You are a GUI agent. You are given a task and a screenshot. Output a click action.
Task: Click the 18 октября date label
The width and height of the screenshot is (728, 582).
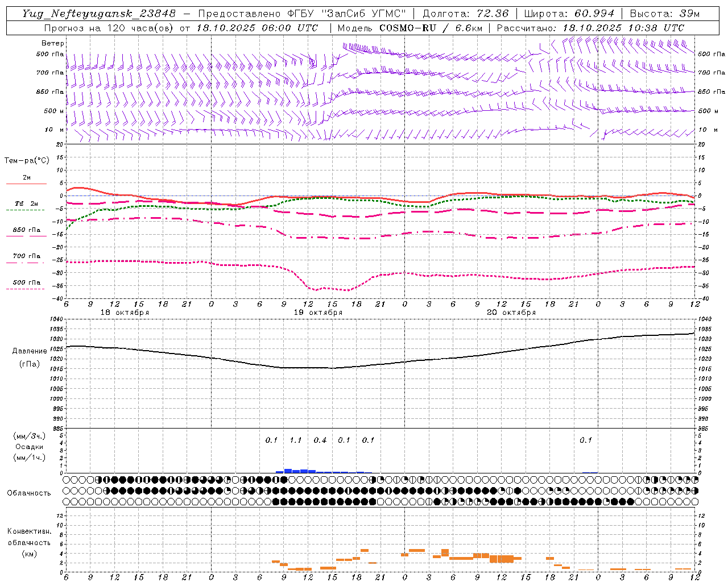click(125, 313)
